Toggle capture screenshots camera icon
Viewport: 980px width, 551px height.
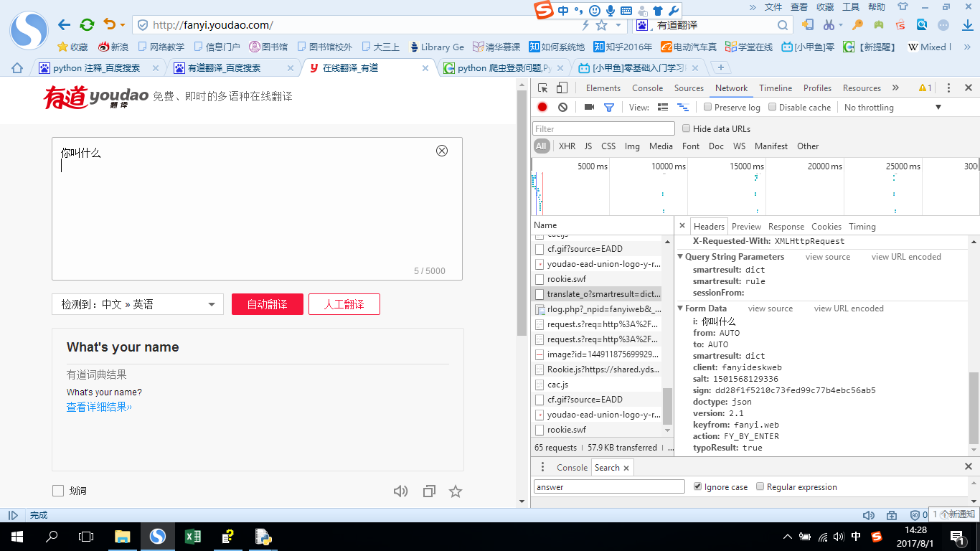[589, 107]
